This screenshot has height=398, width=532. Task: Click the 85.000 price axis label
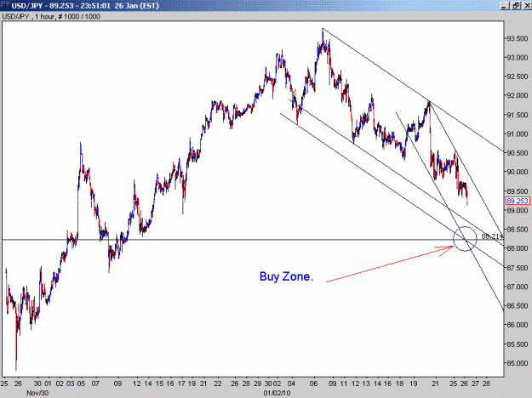click(518, 363)
